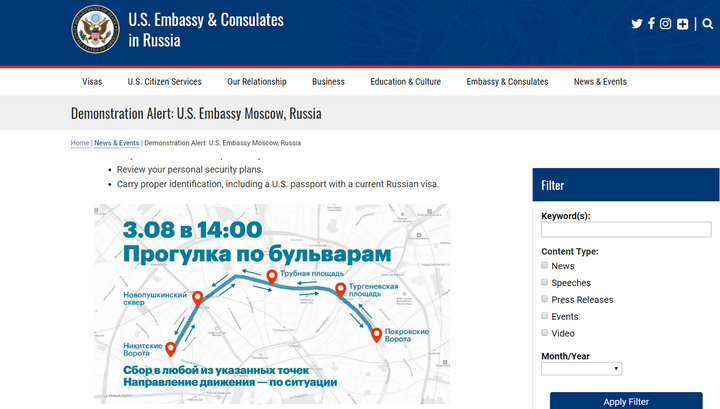
Task: Go to News & Events breadcrumb link
Action: click(117, 143)
